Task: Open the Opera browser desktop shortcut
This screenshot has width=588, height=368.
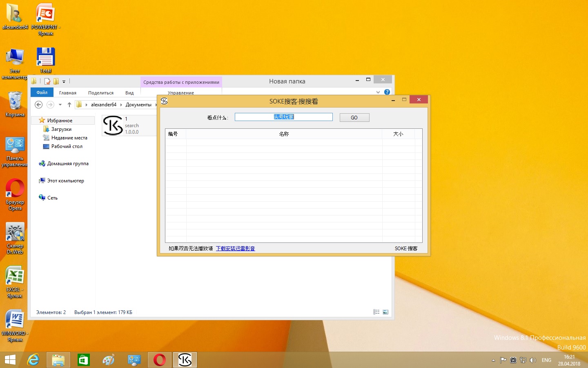Action: [x=15, y=194]
